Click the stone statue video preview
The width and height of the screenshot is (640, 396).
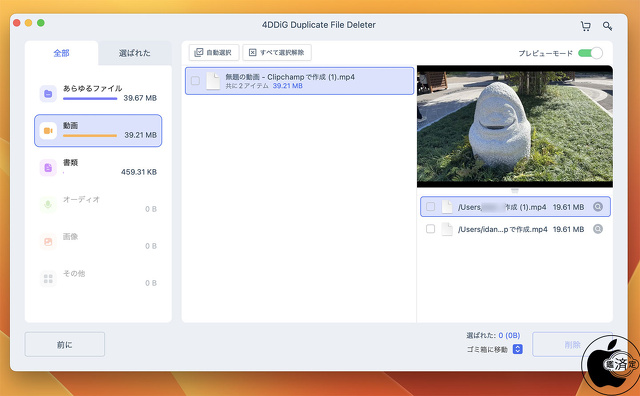click(x=515, y=126)
